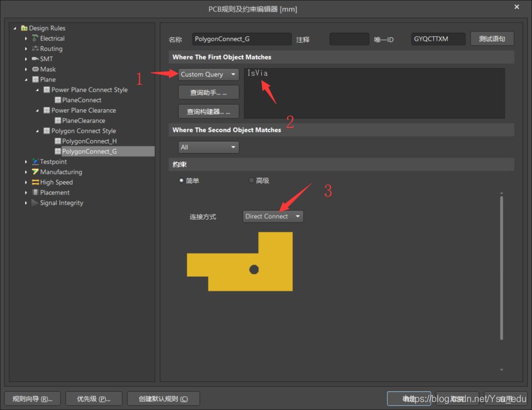Screen dimensions: 532x410
Task: Click the constraint panel vertical scrollbar
Action: 502,267
